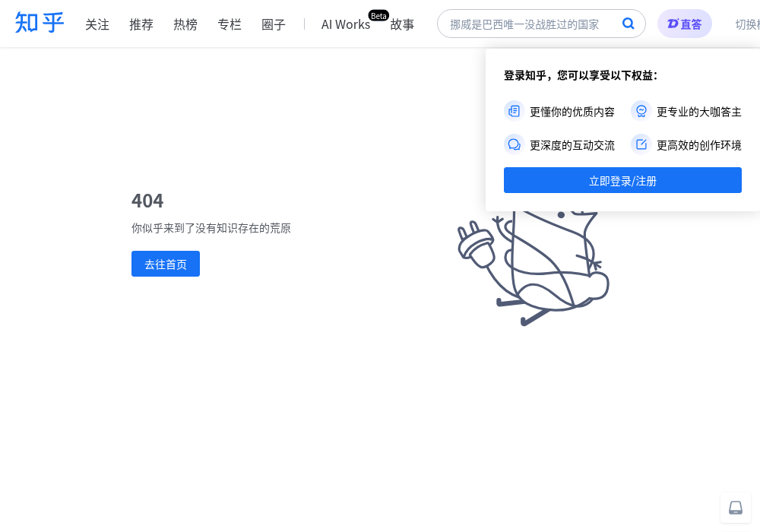Select the 圈子 circles tab
The height and width of the screenshot is (532, 760).
pos(274,24)
